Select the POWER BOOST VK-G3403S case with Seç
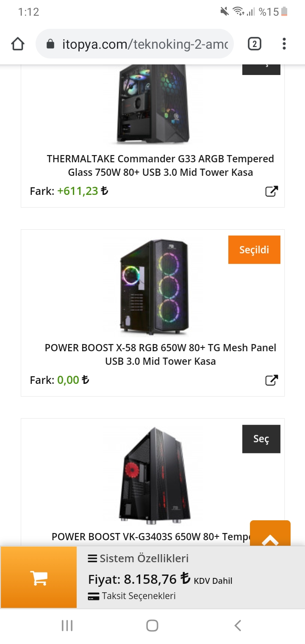The image size is (305, 644). (x=261, y=439)
